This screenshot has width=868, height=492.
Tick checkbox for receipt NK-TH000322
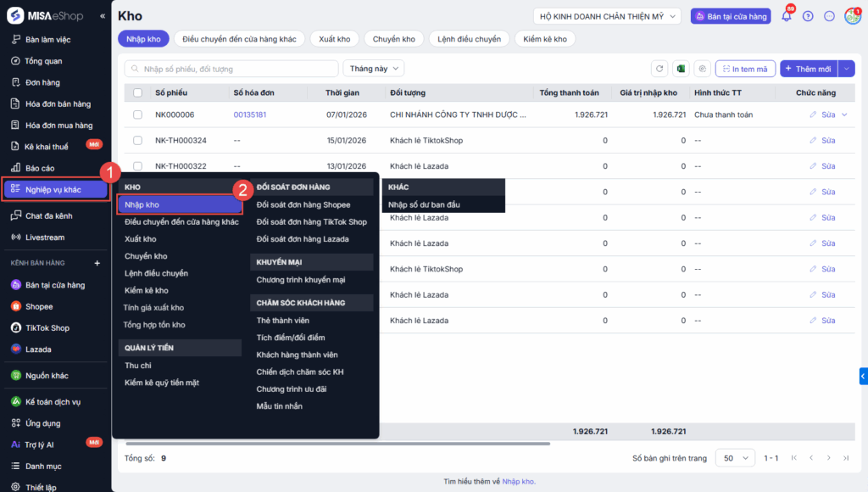click(138, 166)
